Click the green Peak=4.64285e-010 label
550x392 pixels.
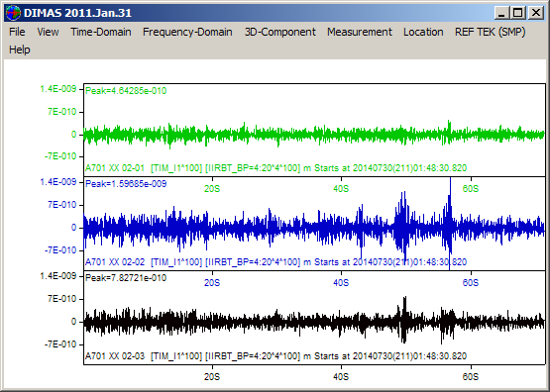click(126, 91)
